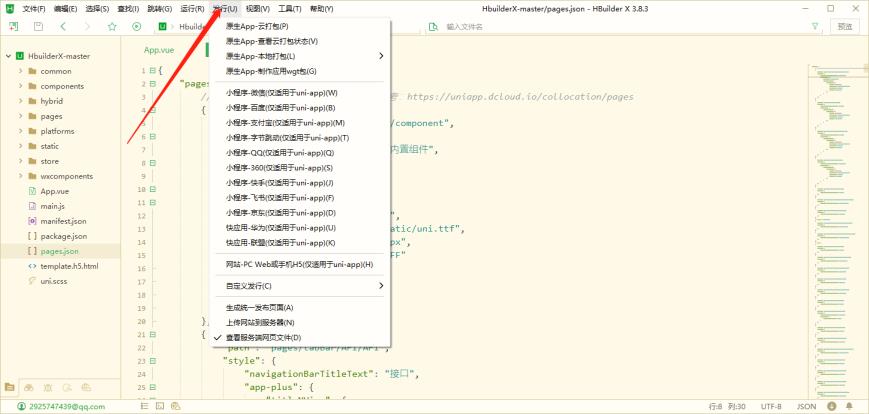Select pages.json in the project tree
The height and width of the screenshot is (414, 869).
[x=60, y=251]
